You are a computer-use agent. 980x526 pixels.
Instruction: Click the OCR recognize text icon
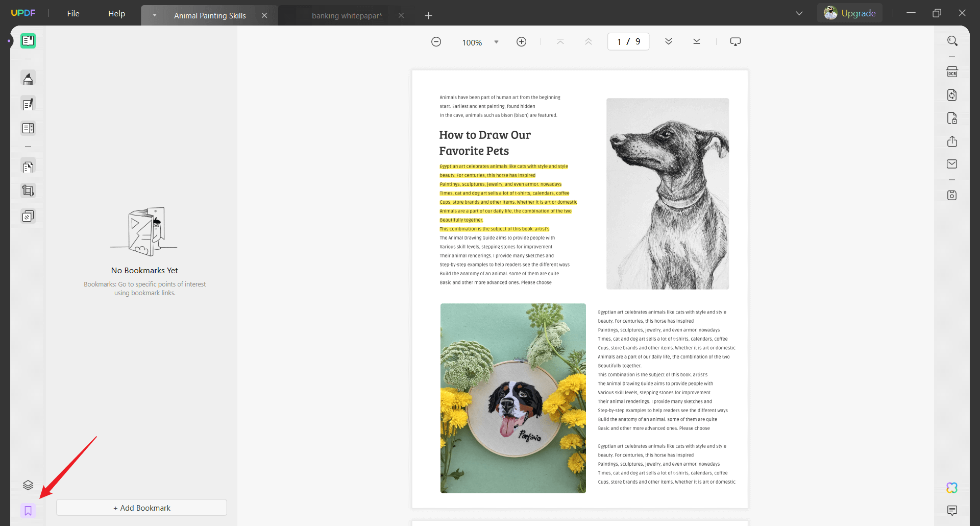tap(952, 72)
